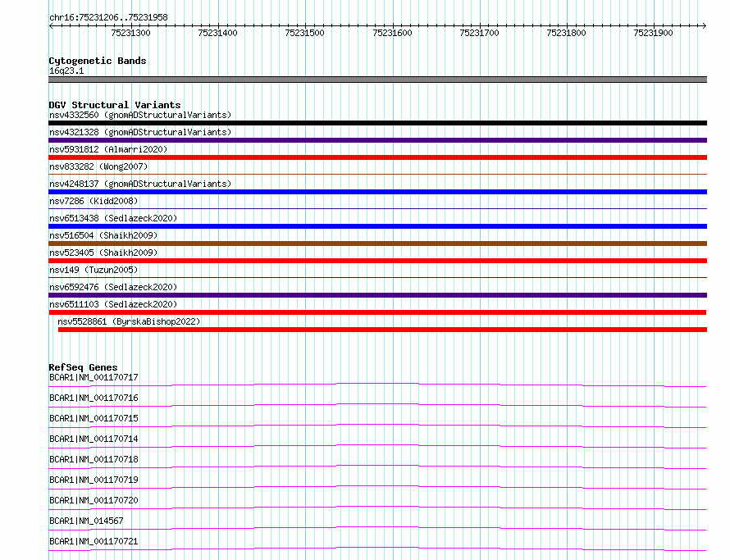The image size is (730, 560).
Task: Click the DGV Structural Variants track title
Action: (115, 105)
